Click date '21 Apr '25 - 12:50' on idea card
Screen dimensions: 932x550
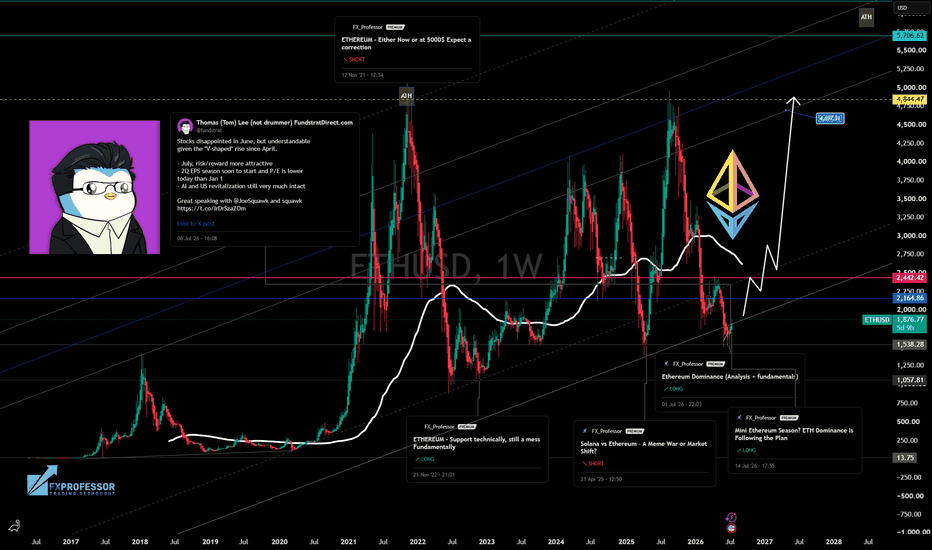tap(601, 479)
